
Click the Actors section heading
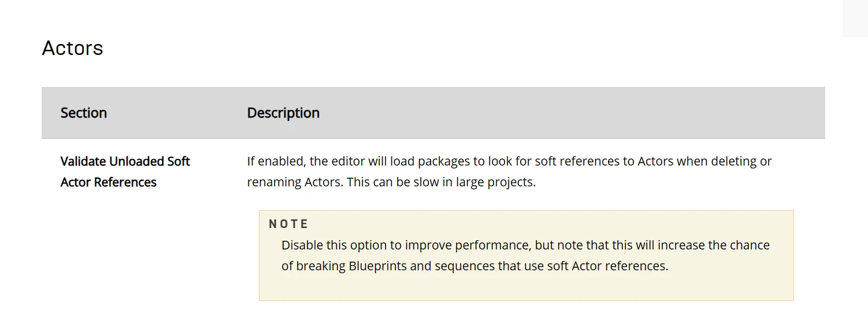point(72,48)
